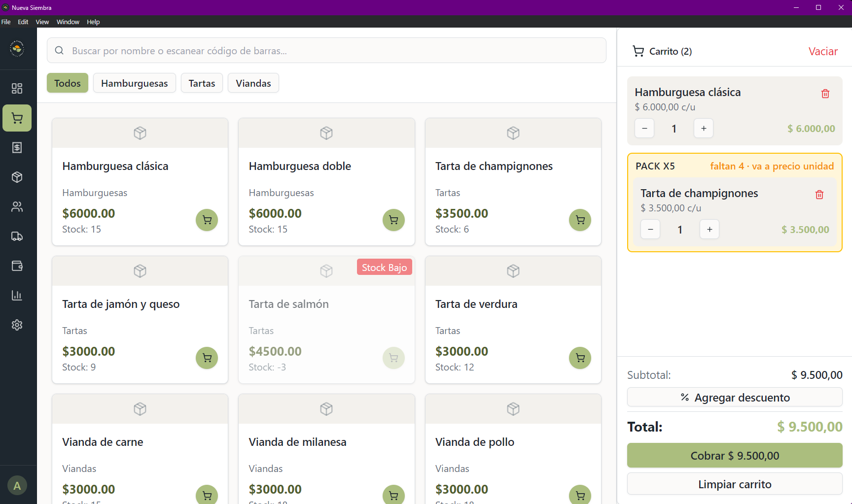Image resolution: width=852 pixels, height=504 pixels.
Task: Click Vaciar to empty the cart
Action: [823, 51]
